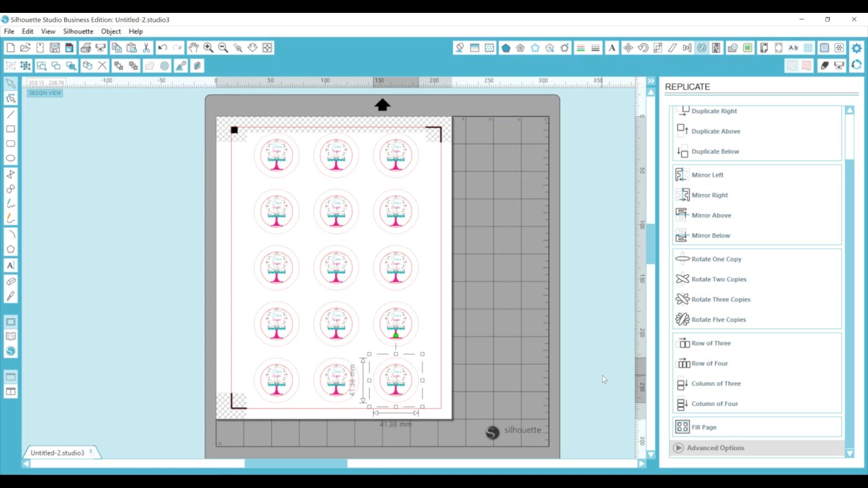868x488 pixels.
Task: Open the Silhouette menu
Action: point(78,31)
